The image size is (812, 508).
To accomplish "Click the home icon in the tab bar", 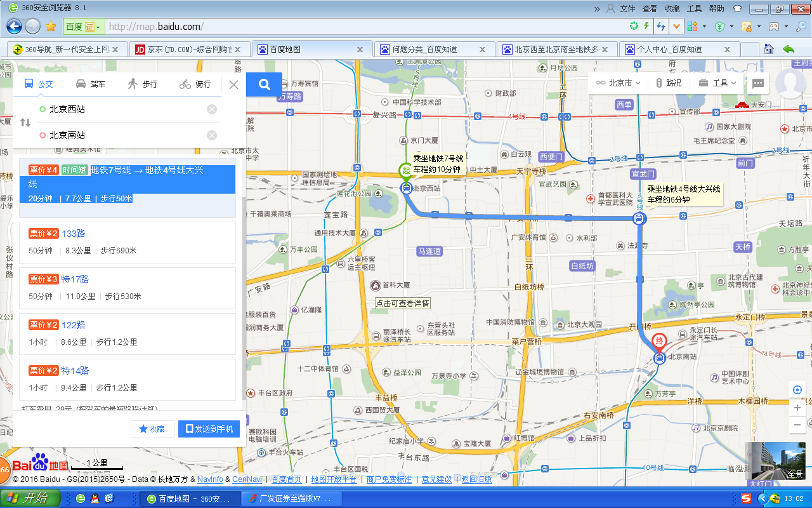I will pos(769,49).
